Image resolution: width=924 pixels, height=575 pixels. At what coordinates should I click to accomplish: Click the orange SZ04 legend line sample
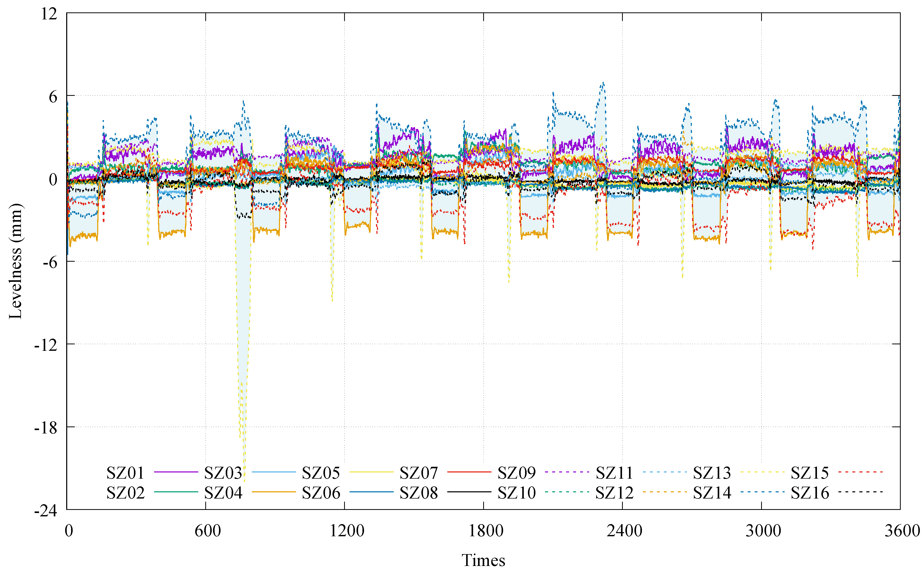click(x=274, y=492)
